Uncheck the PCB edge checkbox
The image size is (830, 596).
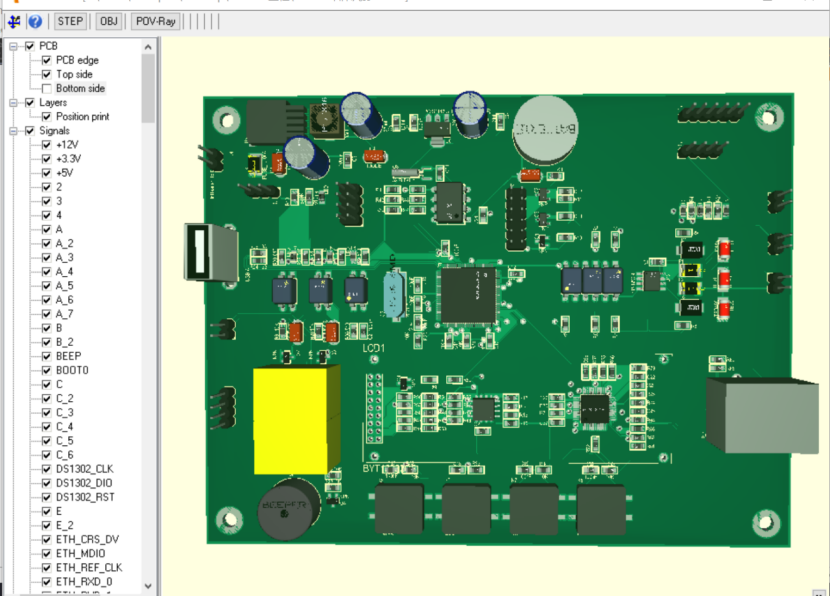(47, 60)
